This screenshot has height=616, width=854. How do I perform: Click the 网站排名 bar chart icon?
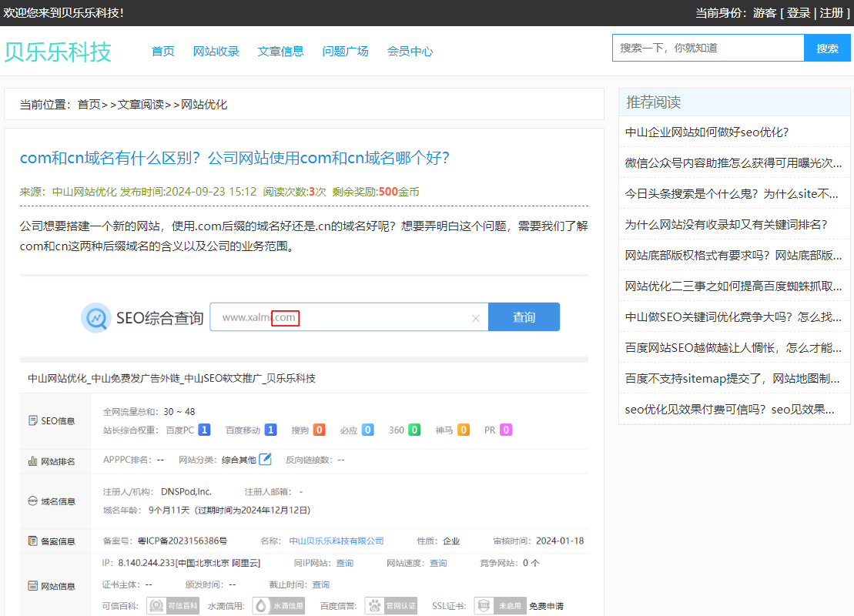[x=32, y=461]
